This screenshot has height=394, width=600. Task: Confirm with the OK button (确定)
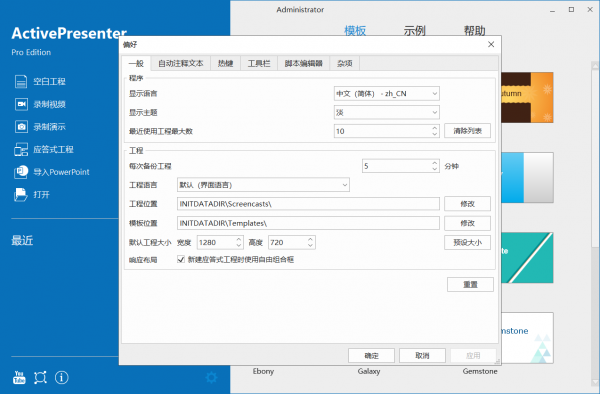[371, 355]
